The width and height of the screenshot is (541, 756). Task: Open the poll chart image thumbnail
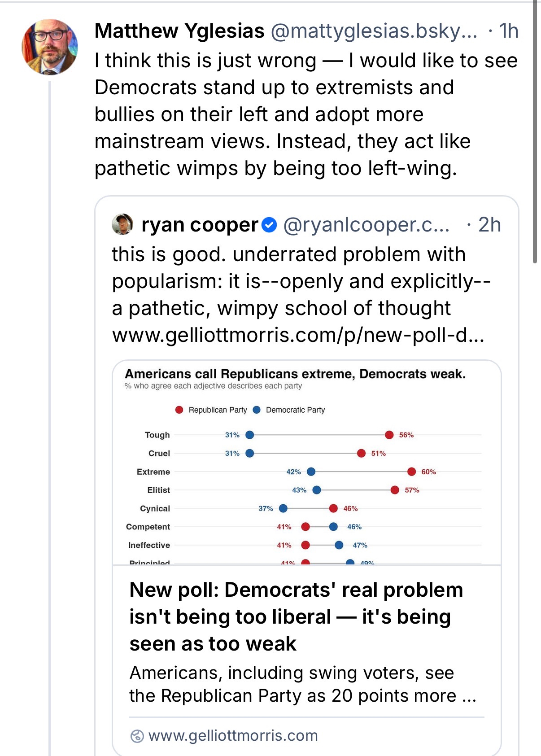coord(306,462)
